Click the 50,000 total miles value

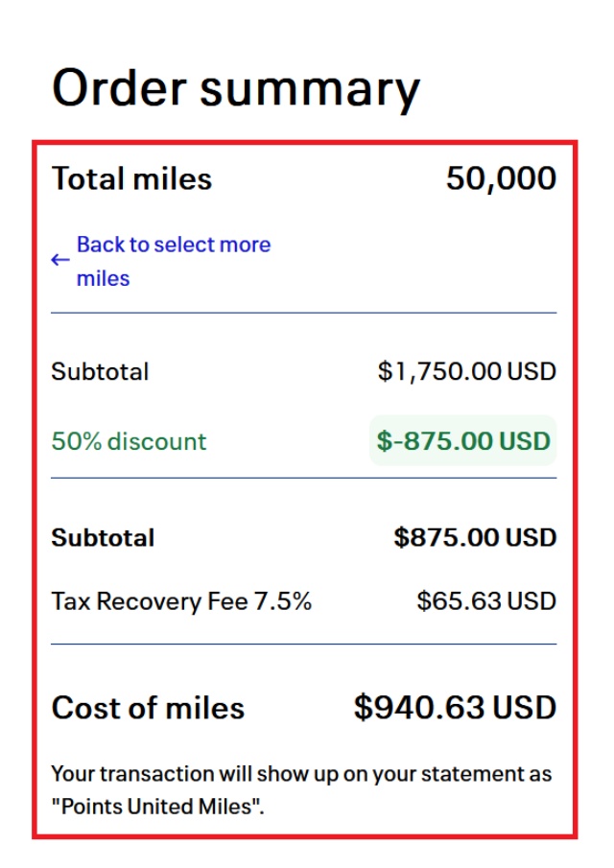pos(501,178)
